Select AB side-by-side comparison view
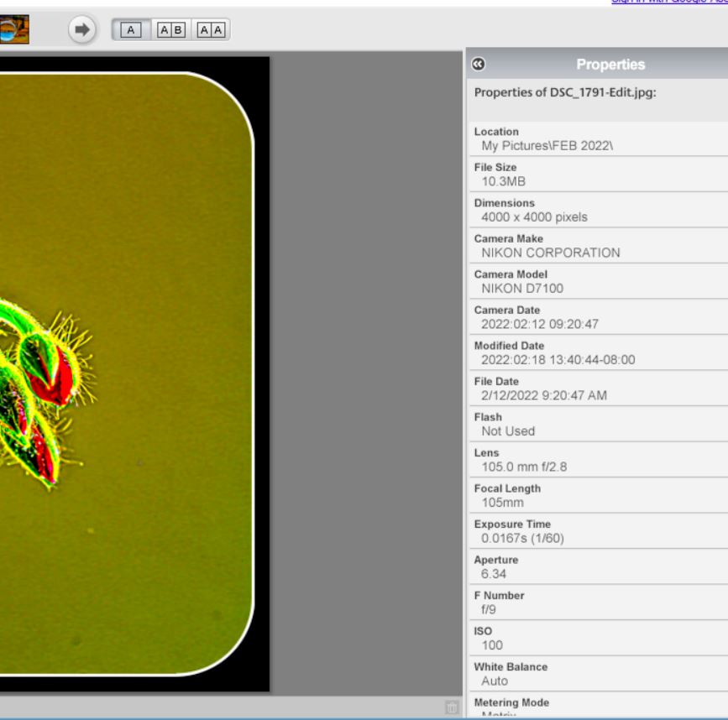 coord(170,30)
